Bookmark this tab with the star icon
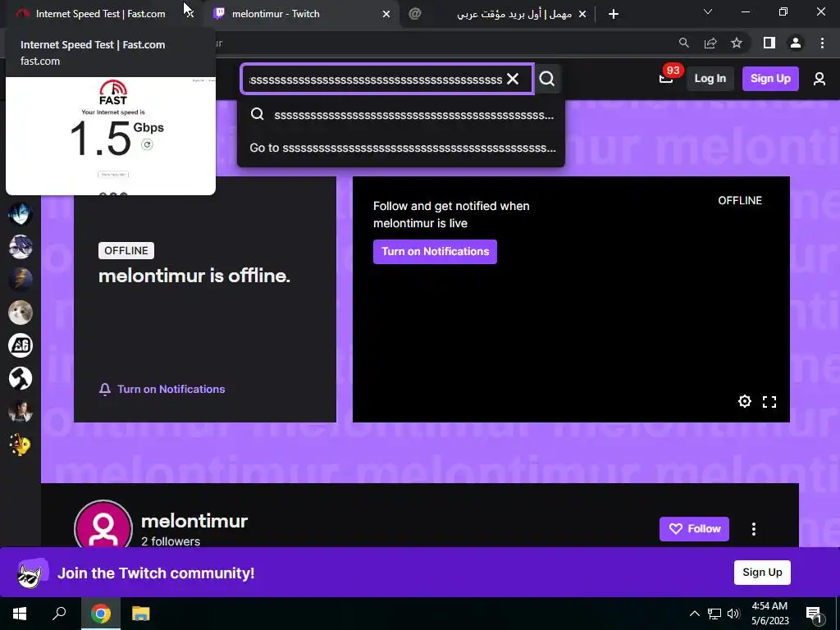 pyautogui.click(x=737, y=43)
